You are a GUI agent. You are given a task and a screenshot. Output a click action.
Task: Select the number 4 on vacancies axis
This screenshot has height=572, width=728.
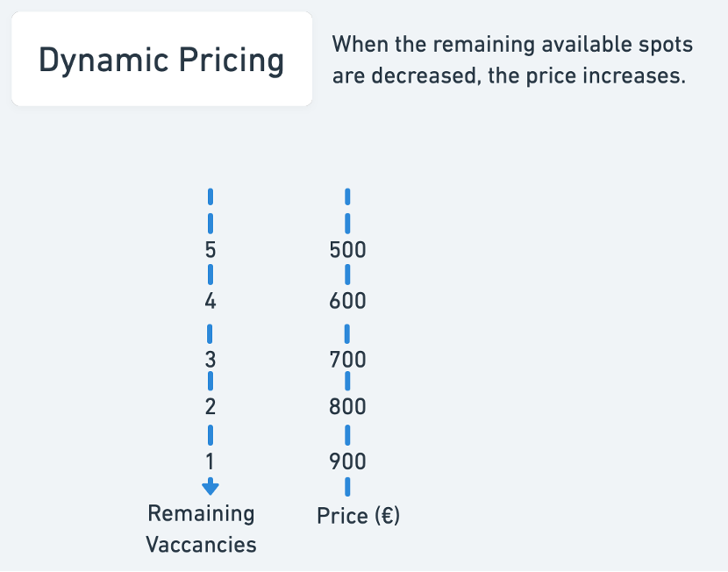click(211, 301)
